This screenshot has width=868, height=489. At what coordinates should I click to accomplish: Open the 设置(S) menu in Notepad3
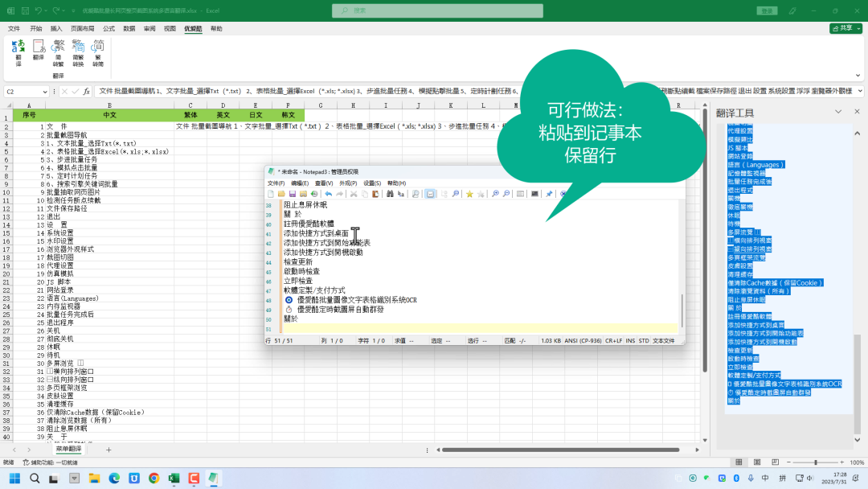coord(372,183)
